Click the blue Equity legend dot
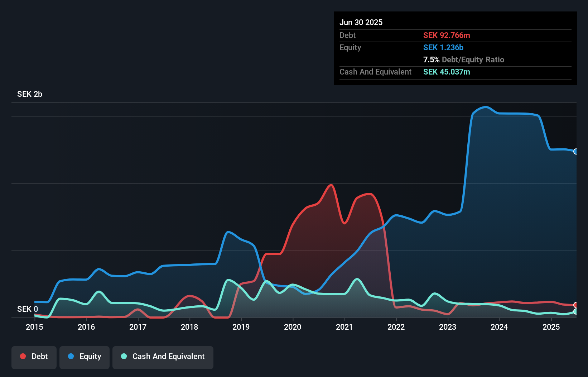 [x=71, y=356]
